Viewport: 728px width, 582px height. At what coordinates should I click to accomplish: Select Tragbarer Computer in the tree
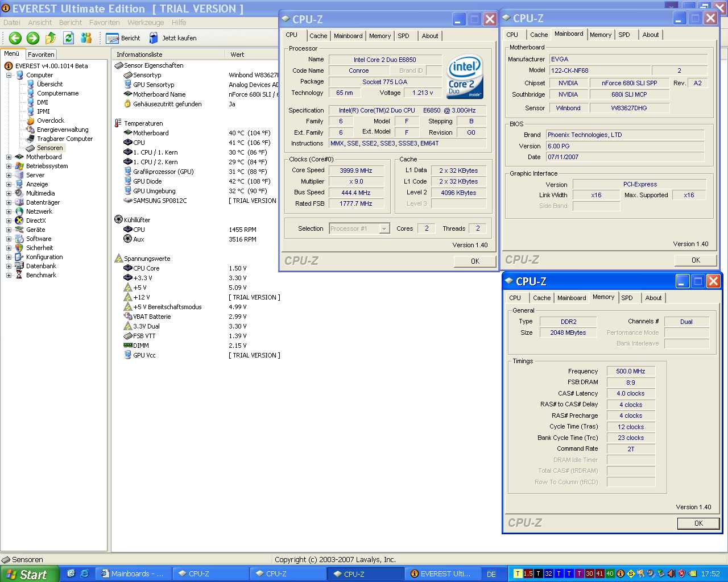(x=65, y=139)
